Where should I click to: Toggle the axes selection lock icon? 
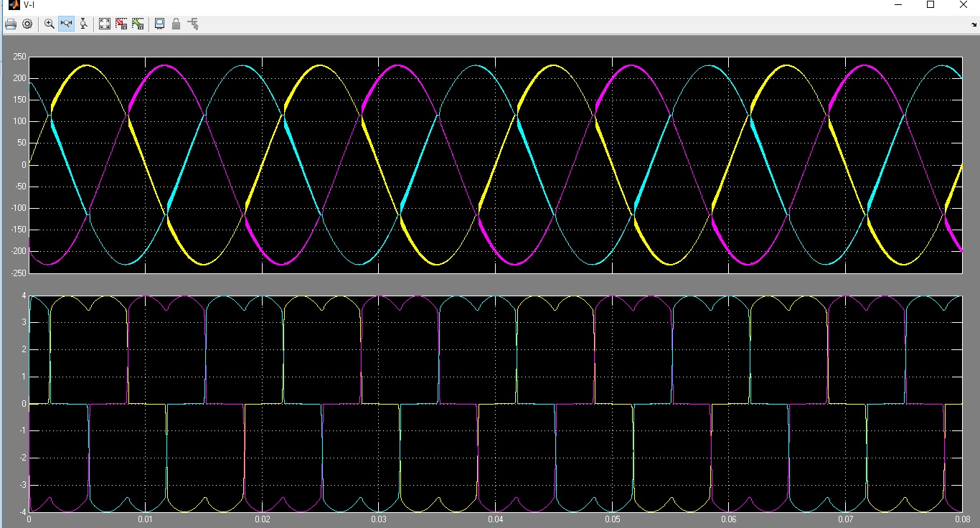[176, 24]
